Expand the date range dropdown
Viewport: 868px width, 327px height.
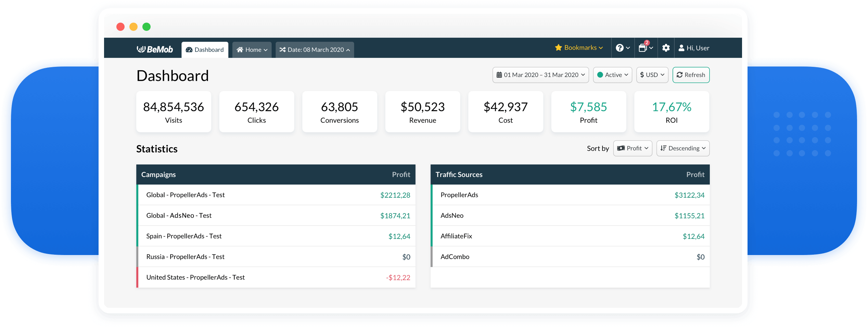pyautogui.click(x=540, y=75)
